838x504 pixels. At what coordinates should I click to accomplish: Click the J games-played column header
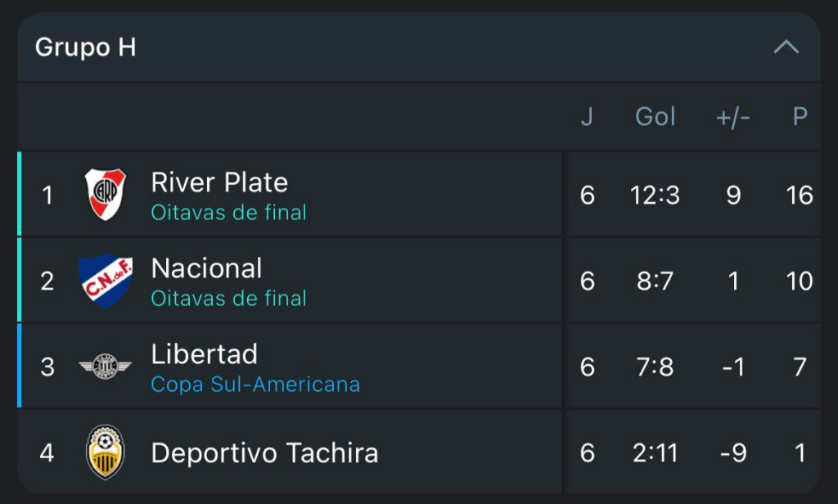point(587,117)
